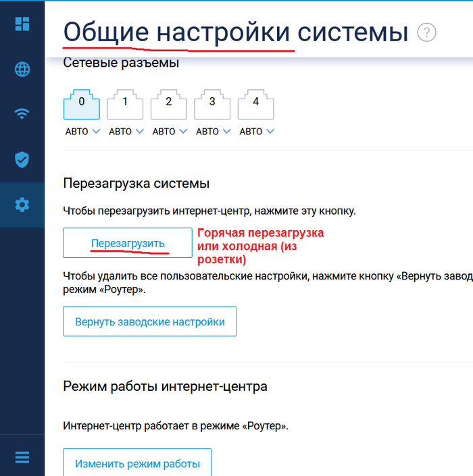Image resolution: width=473 pixels, height=476 pixels.
Task: Open the Internet globe icon section
Action: [22, 69]
